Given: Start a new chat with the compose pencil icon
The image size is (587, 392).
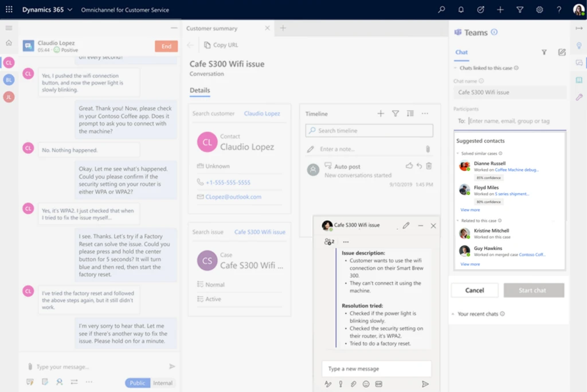Looking at the screenshot, I should point(561,52).
